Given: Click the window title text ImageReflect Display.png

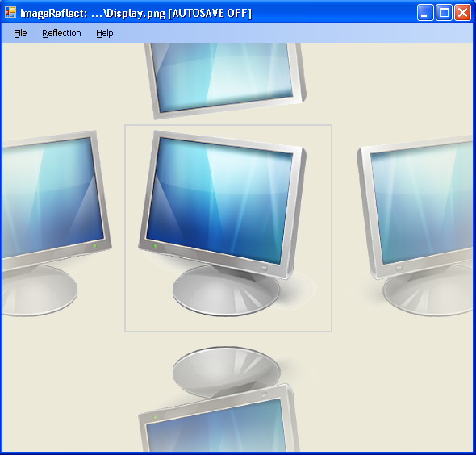Looking at the screenshot, I should pos(136,13).
